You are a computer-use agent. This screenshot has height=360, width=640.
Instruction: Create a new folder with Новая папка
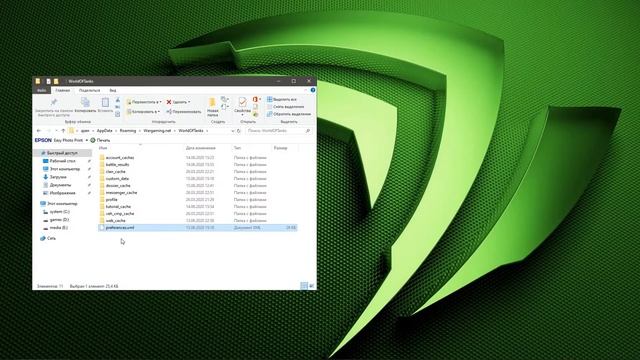point(212,107)
